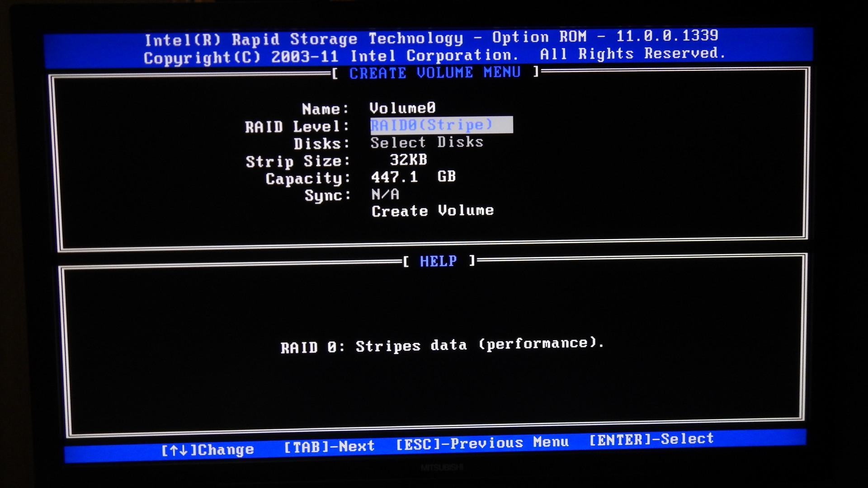Click the [↑↓]Change key hint
The height and width of the screenshot is (488, 868).
coord(208,450)
